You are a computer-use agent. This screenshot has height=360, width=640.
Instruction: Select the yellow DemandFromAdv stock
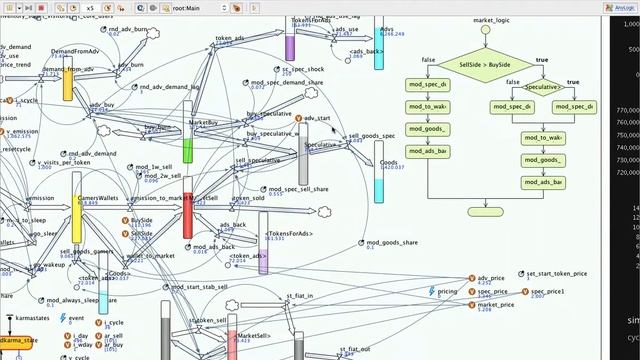68,78
